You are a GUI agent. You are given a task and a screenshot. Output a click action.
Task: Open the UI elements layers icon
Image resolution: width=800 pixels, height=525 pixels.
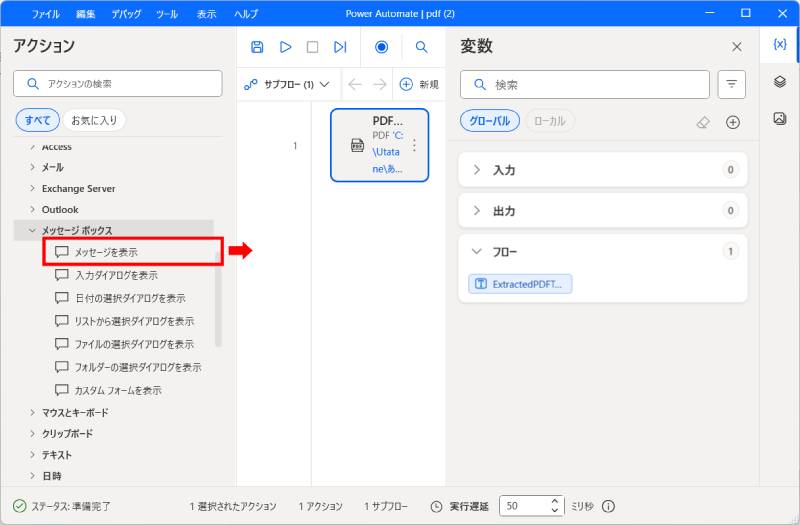(x=780, y=81)
